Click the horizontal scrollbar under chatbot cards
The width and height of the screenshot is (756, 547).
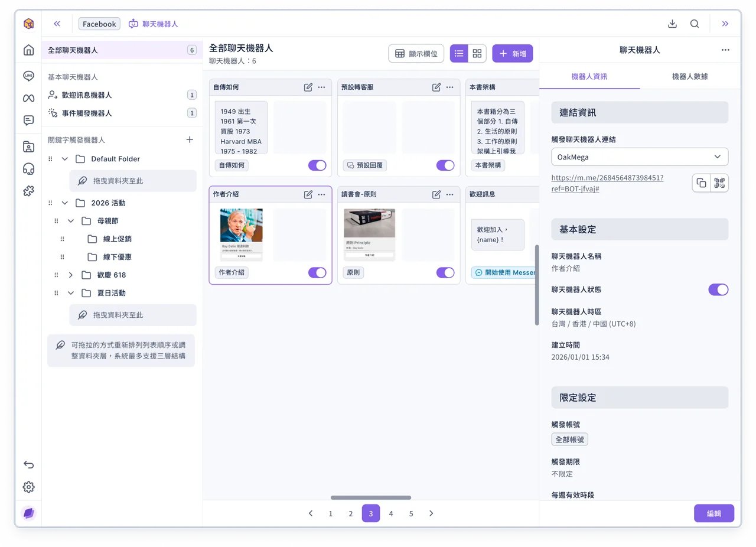(371, 497)
